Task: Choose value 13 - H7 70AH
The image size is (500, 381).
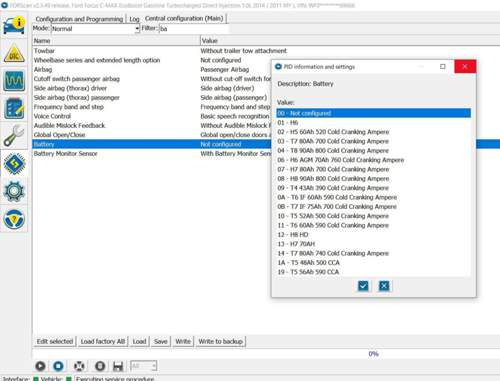Action: tap(373, 244)
